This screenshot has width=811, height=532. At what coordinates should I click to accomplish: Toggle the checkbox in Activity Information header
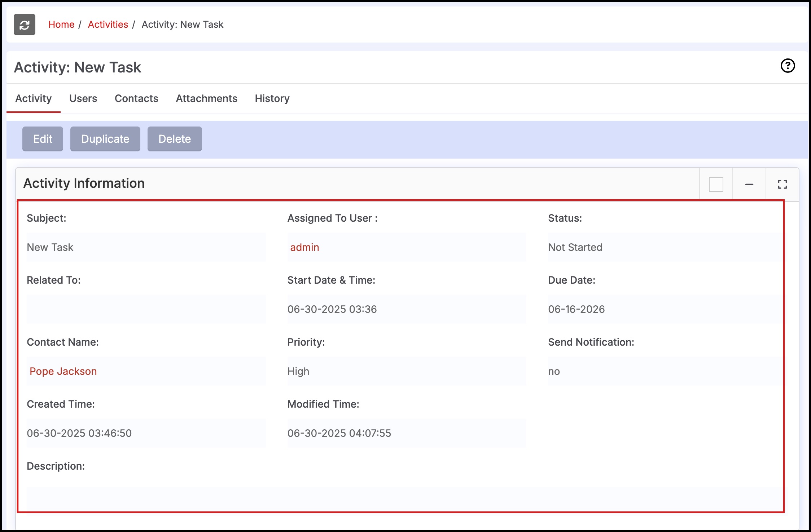point(716,184)
